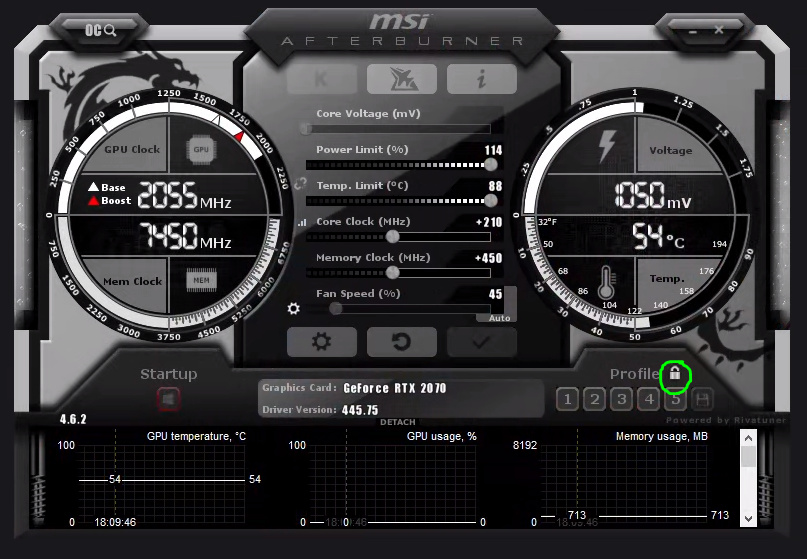
Task: Toggle power and temp limit link icon
Action: pyautogui.click(x=300, y=184)
